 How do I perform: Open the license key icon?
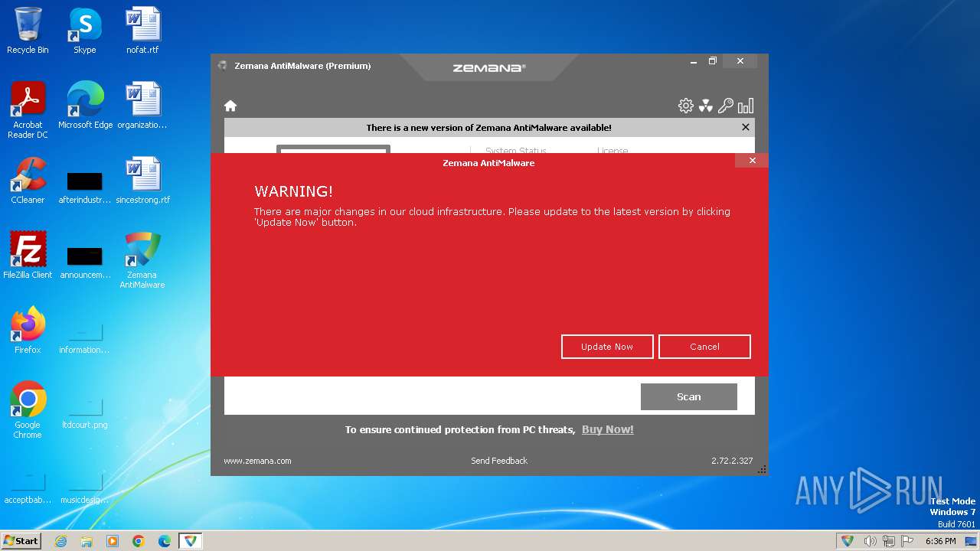(x=726, y=106)
